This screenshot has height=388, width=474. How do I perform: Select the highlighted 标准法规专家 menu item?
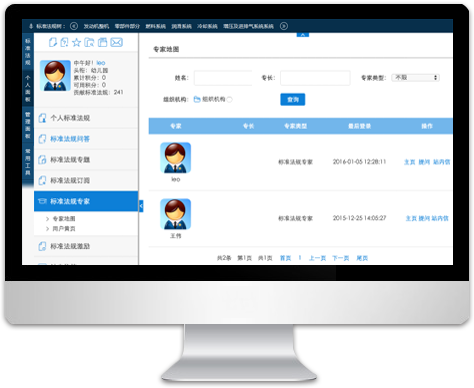tap(86, 201)
